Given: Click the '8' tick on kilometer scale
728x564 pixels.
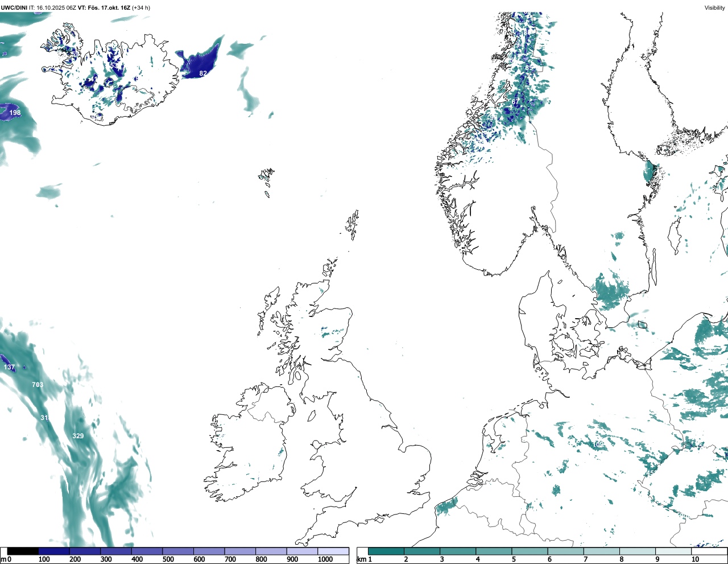Looking at the screenshot, I should click(x=621, y=559).
